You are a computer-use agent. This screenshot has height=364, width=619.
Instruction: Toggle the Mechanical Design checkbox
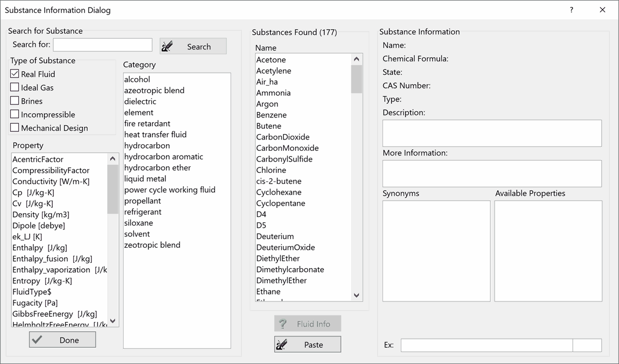point(15,128)
